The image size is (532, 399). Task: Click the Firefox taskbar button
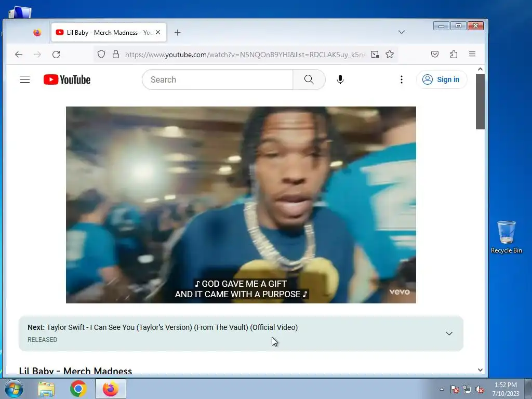point(111,389)
